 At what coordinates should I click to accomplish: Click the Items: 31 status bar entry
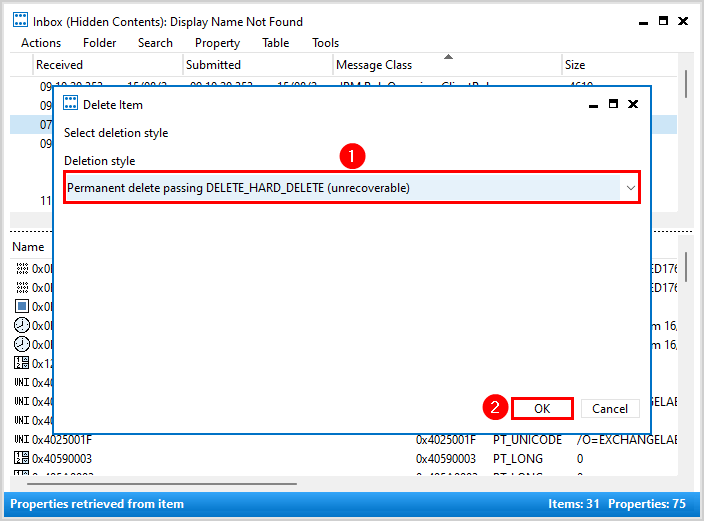(573, 503)
